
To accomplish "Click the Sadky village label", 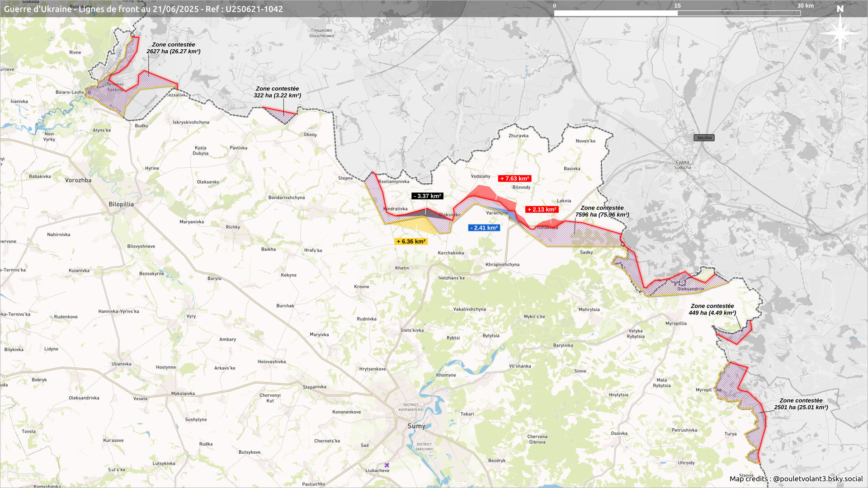I will coord(586,253).
